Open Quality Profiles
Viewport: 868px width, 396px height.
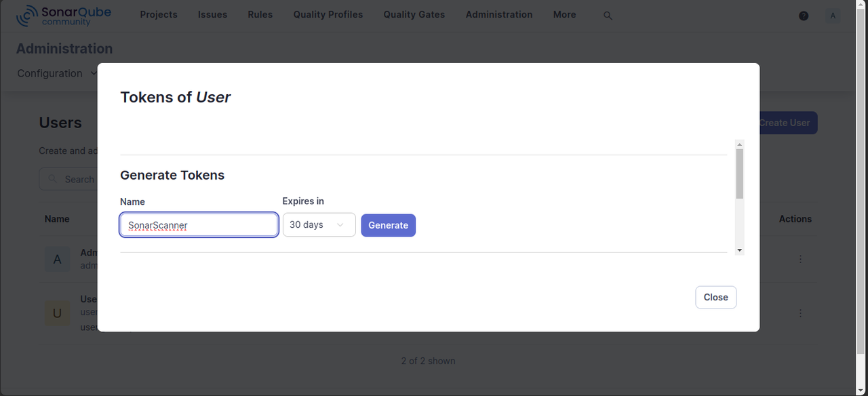[x=328, y=14]
